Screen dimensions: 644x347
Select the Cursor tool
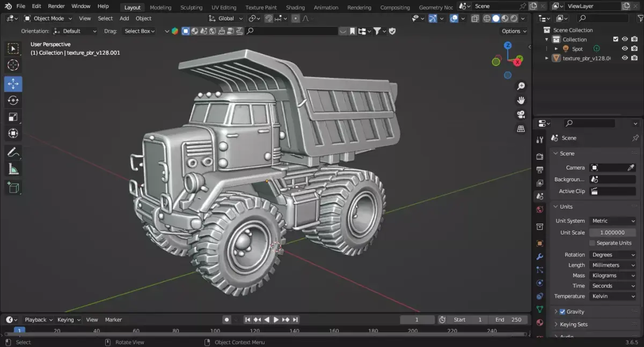(13, 65)
